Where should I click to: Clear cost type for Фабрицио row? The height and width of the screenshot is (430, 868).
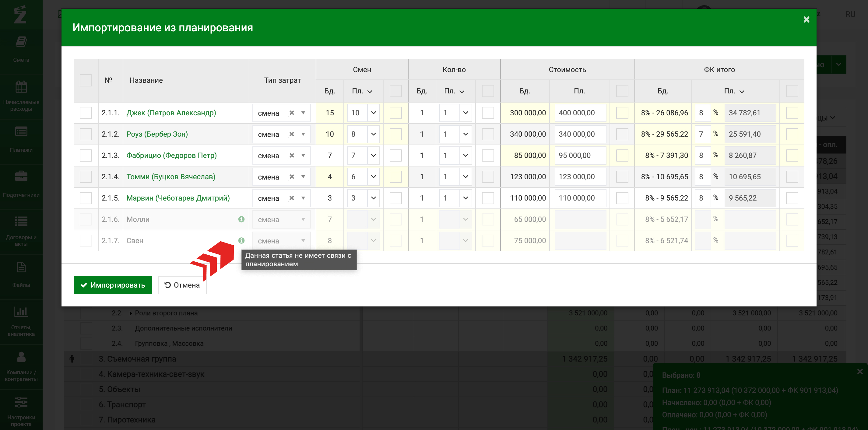click(292, 155)
